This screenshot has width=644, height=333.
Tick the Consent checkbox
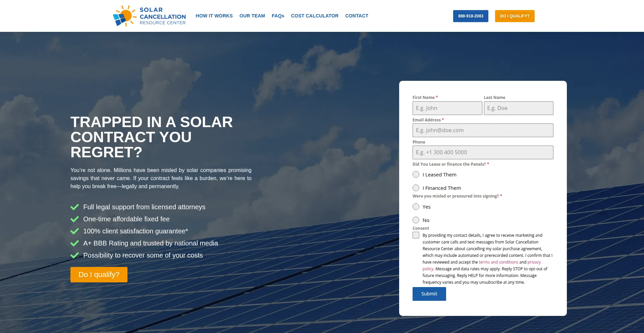416,235
